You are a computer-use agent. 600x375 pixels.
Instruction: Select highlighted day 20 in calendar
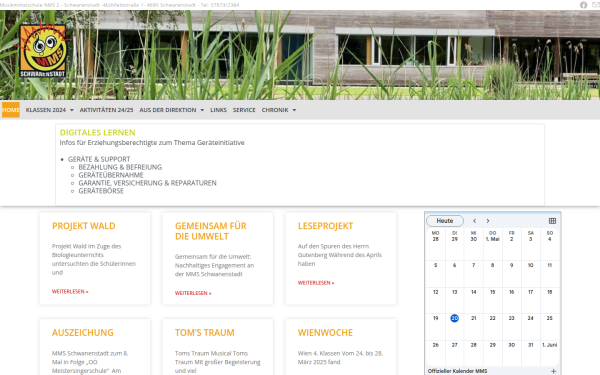454,318
